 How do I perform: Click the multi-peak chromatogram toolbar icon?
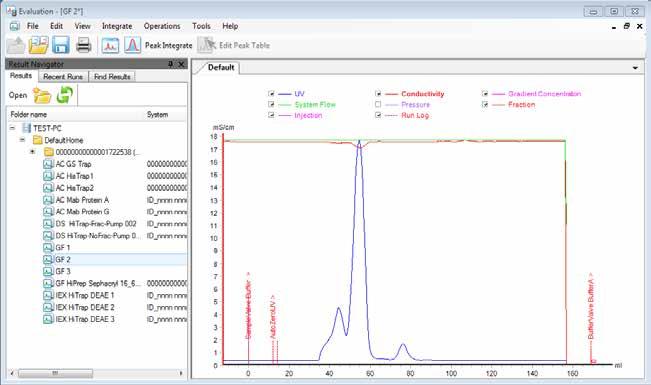coord(110,45)
